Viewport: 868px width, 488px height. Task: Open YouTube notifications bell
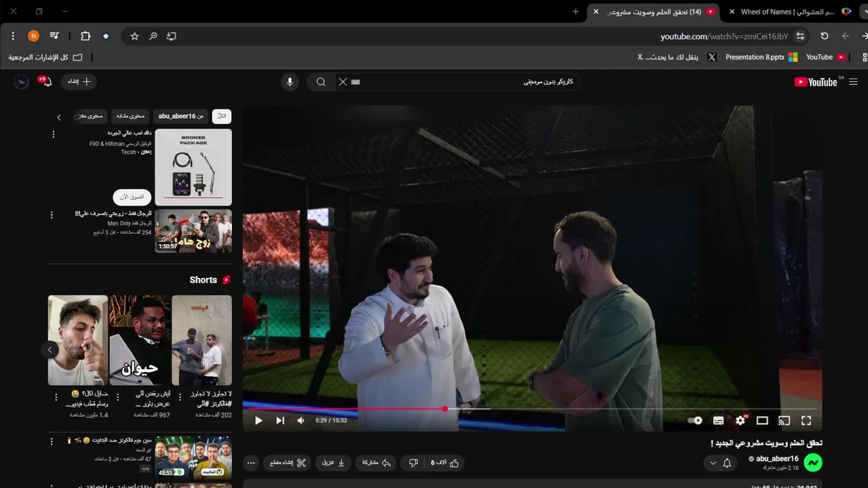point(46,81)
